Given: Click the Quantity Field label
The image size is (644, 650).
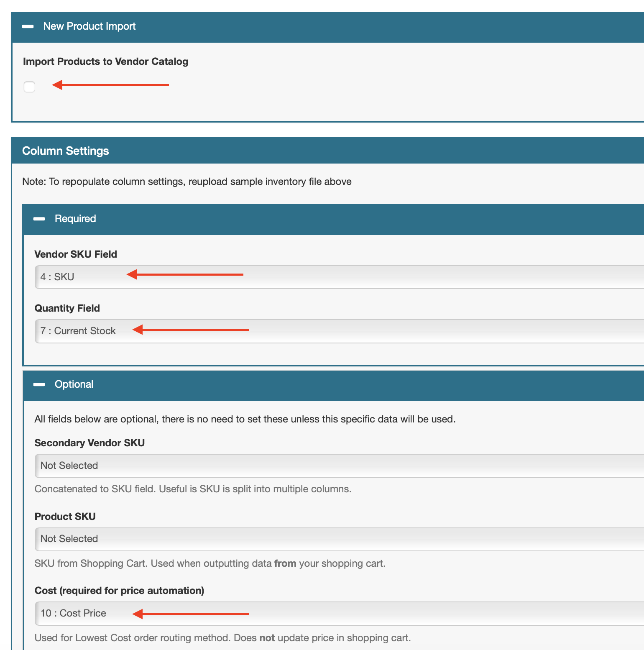Looking at the screenshot, I should tap(67, 308).
